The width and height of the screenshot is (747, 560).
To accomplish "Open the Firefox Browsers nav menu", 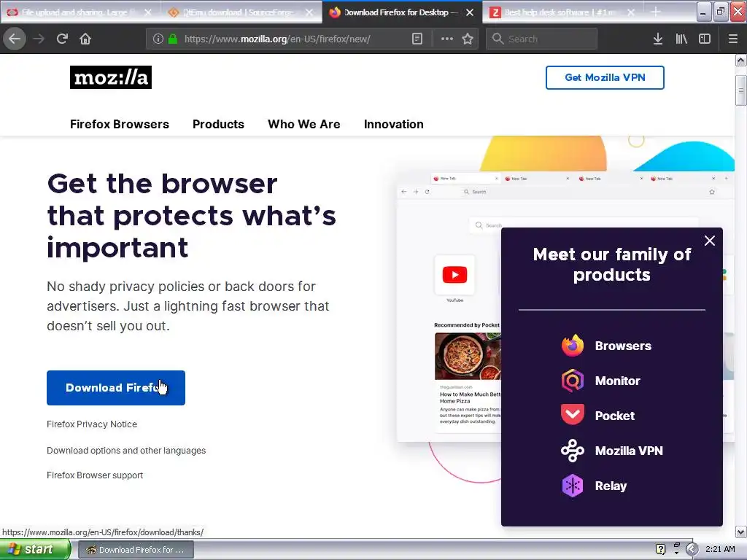I will (x=120, y=124).
